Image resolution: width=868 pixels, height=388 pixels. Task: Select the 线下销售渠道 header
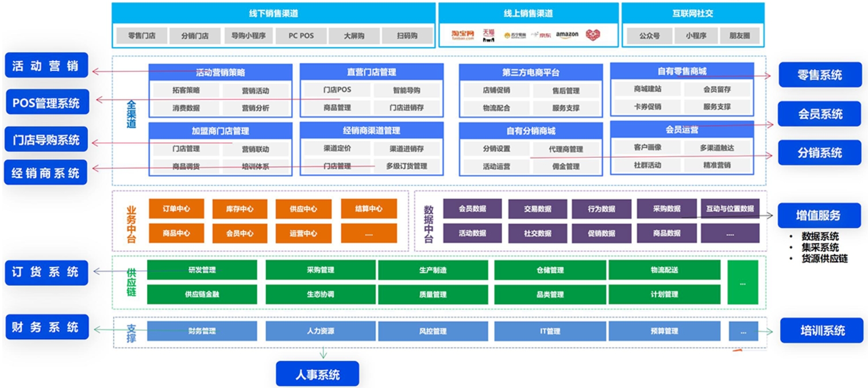(x=273, y=14)
